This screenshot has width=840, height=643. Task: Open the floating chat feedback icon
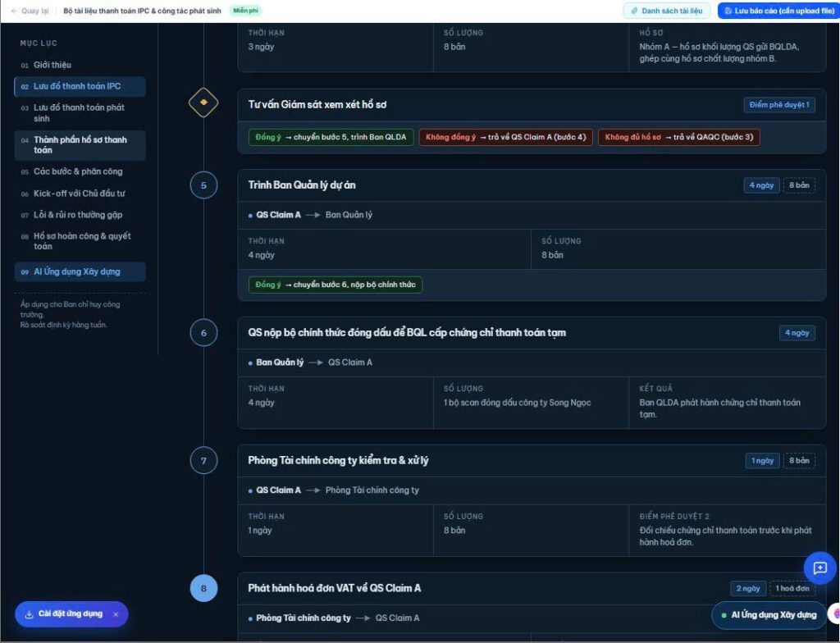coord(820,568)
